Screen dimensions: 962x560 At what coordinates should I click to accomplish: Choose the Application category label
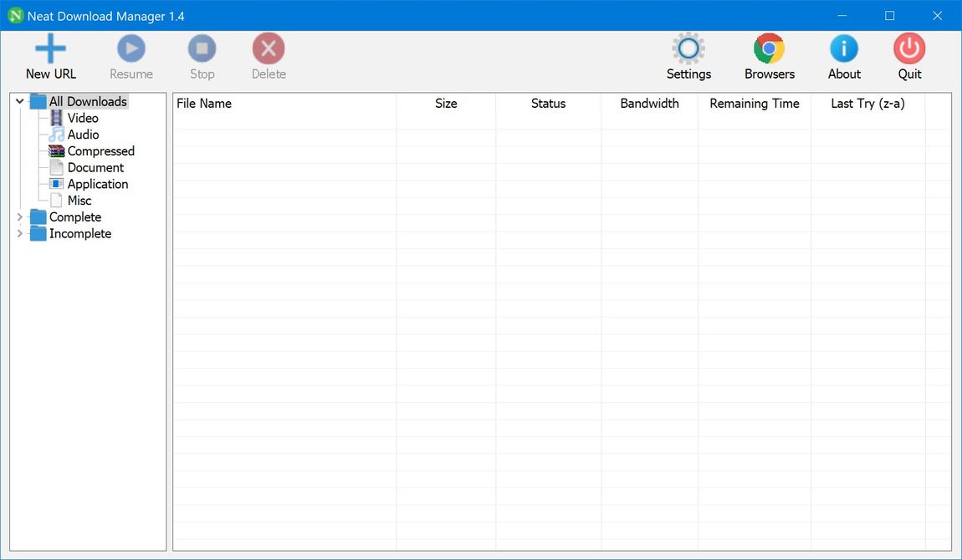(98, 184)
